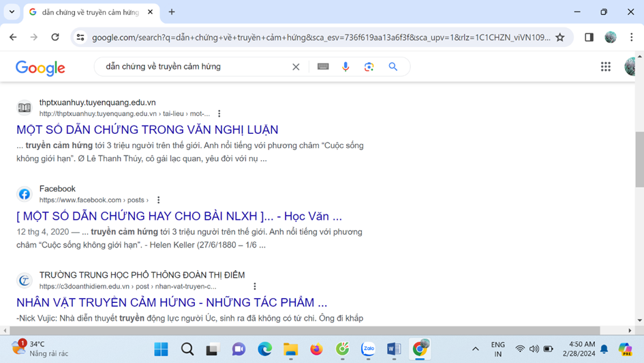Screen dimensions: 644x363
Task: Open link MỘT SỐ DẪN CHỨNG TRONG VĂN NGHỊ LUẬN
Action: [x=147, y=130]
